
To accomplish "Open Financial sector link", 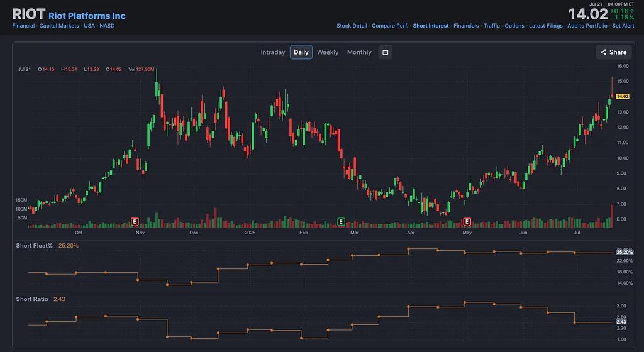I will point(23,25).
